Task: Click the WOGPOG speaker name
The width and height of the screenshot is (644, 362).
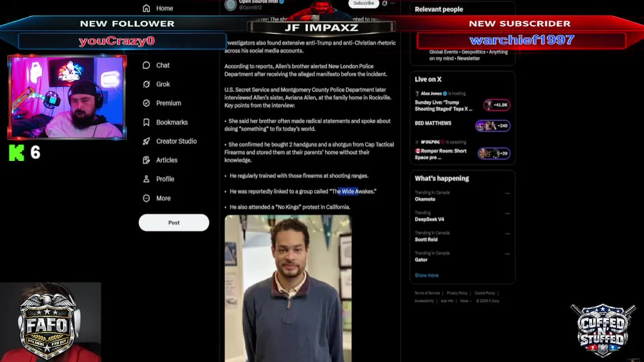Action: click(x=430, y=142)
